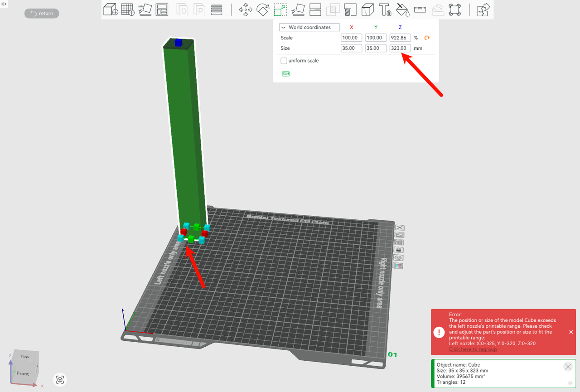Open plate filament settings icon
This screenshot has width=580, height=392.
(398, 266)
